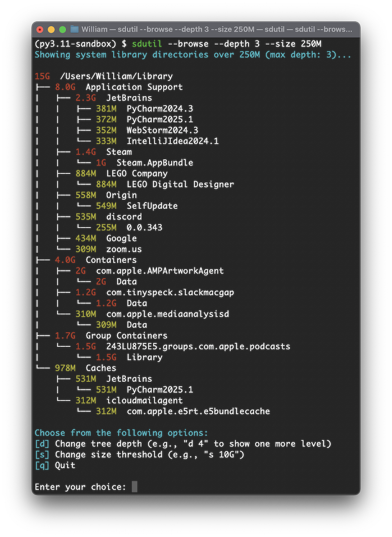Select the 1.2G 'Data' entry
This screenshot has width=392, height=537.
click(x=121, y=303)
